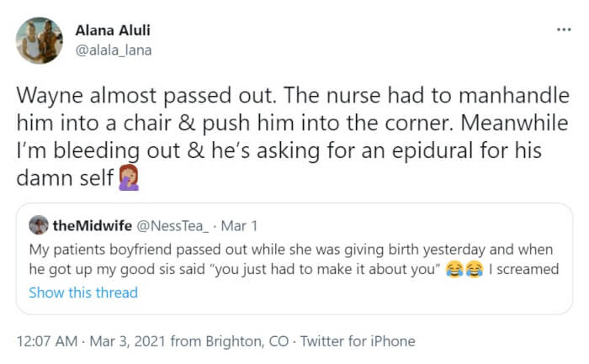Open the Alana Aluli display name
The height and width of the screenshot is (364, 589).
tap(125, 31)
